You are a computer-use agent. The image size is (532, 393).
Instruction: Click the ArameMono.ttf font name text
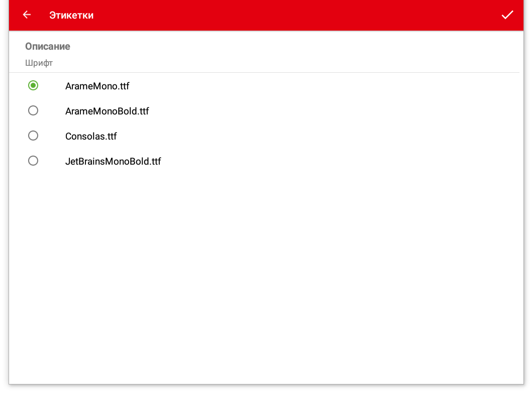[x=97, y=86]
